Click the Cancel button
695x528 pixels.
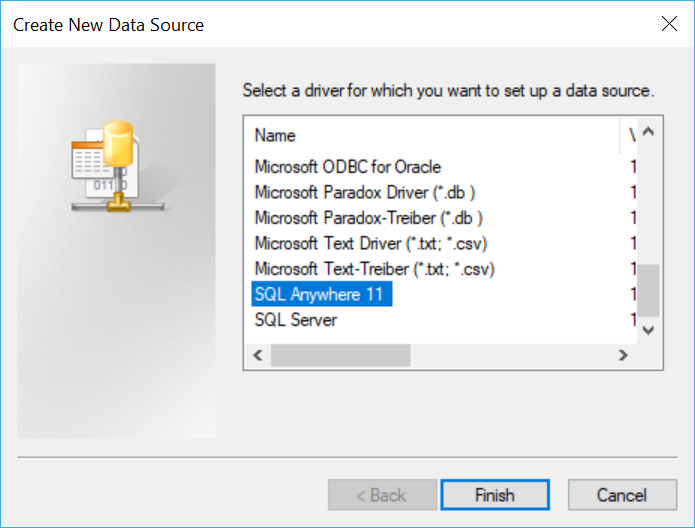(x=622, y=495)
